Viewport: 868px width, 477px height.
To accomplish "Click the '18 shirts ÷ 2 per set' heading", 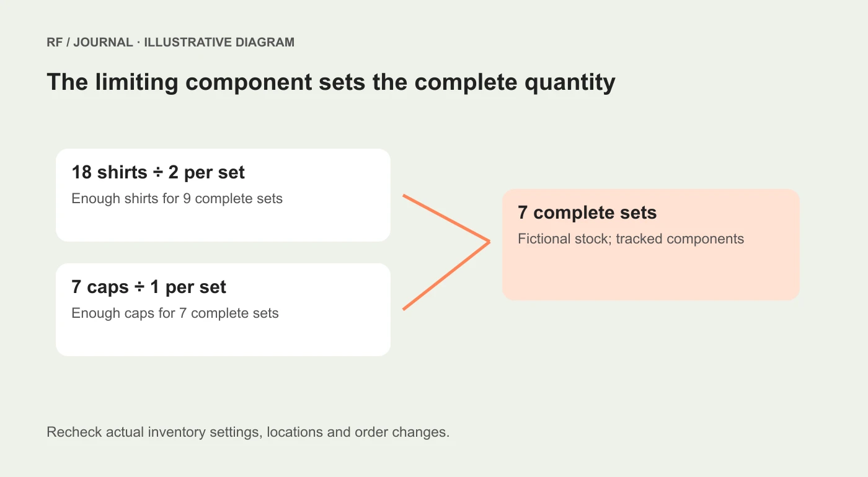I will pos(158,172).
